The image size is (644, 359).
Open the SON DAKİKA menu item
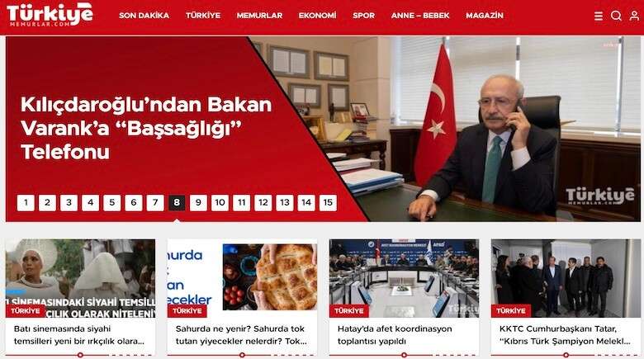point(144,16)
